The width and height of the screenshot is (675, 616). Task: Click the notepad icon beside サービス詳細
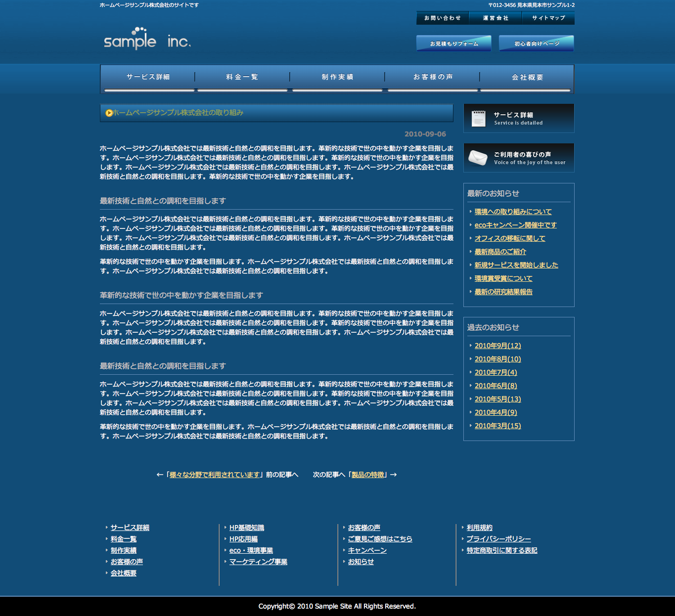[x=478, y=119]
